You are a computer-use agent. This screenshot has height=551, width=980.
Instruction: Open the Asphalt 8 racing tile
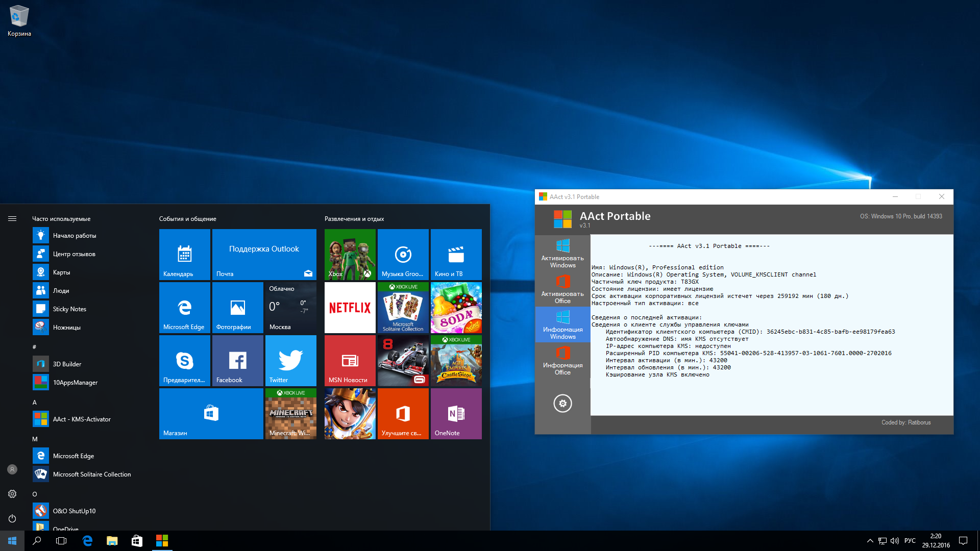tap(403, 361)
